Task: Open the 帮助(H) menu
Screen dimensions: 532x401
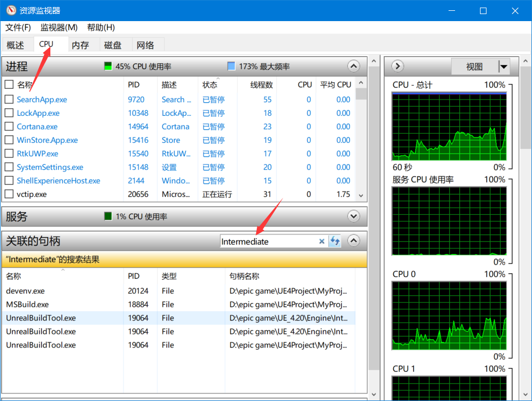Action: point(101,28)
